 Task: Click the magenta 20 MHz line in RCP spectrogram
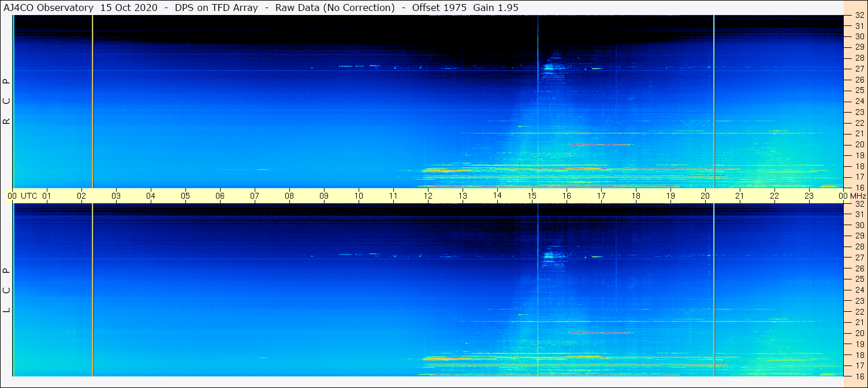[601, 144]
